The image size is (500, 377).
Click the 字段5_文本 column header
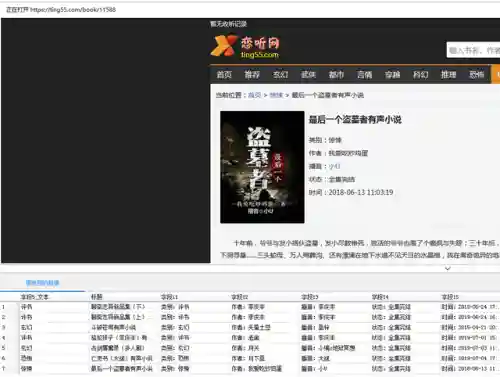35,297
